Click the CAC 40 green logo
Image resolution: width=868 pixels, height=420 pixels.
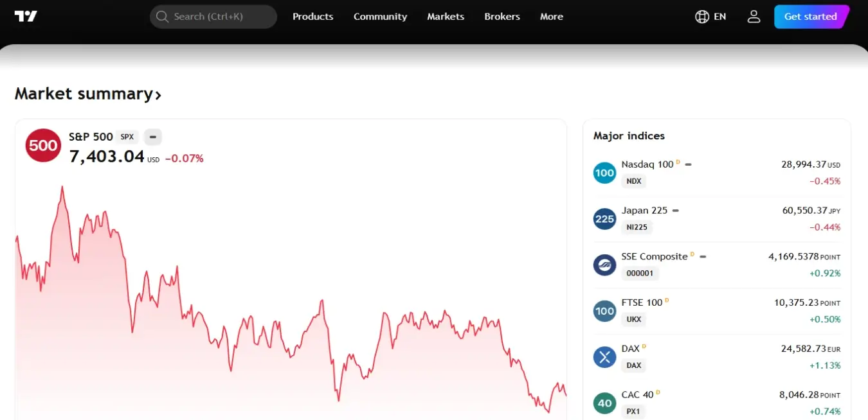[x=604, y=403]
